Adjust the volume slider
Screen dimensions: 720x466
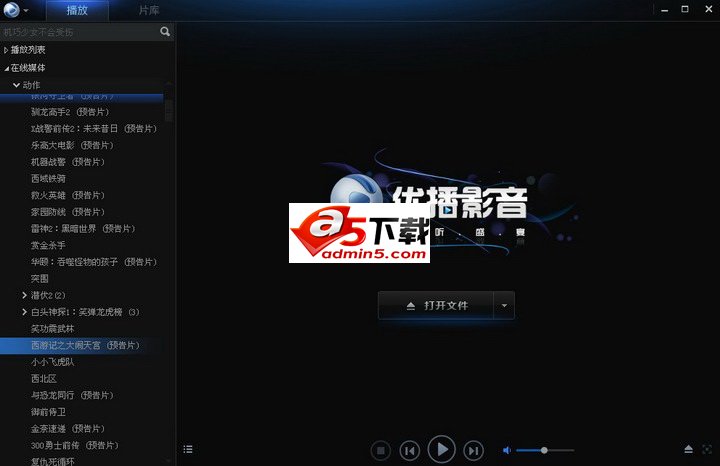point(545,450)
